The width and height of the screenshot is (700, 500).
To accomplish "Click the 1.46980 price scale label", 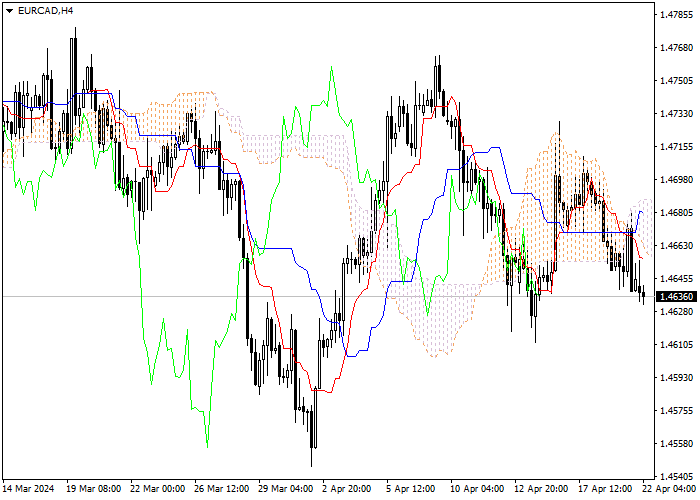I will pyautogui.click(x=676, y=179).
